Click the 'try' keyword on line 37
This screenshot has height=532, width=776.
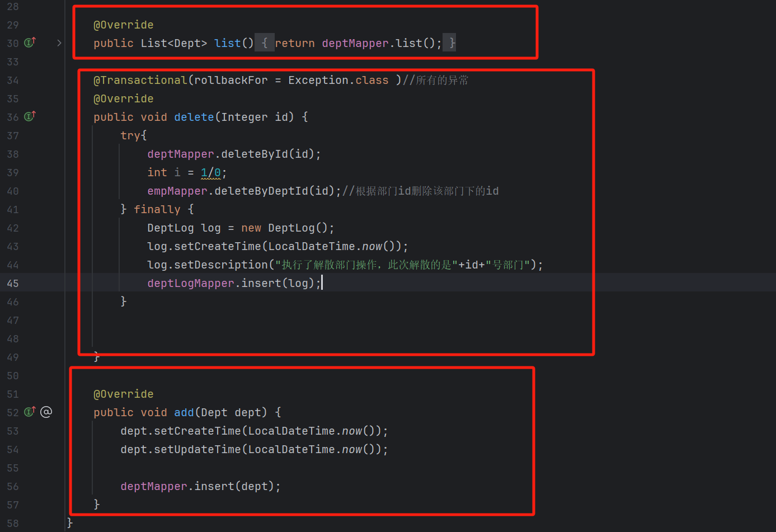coord(130,135)
